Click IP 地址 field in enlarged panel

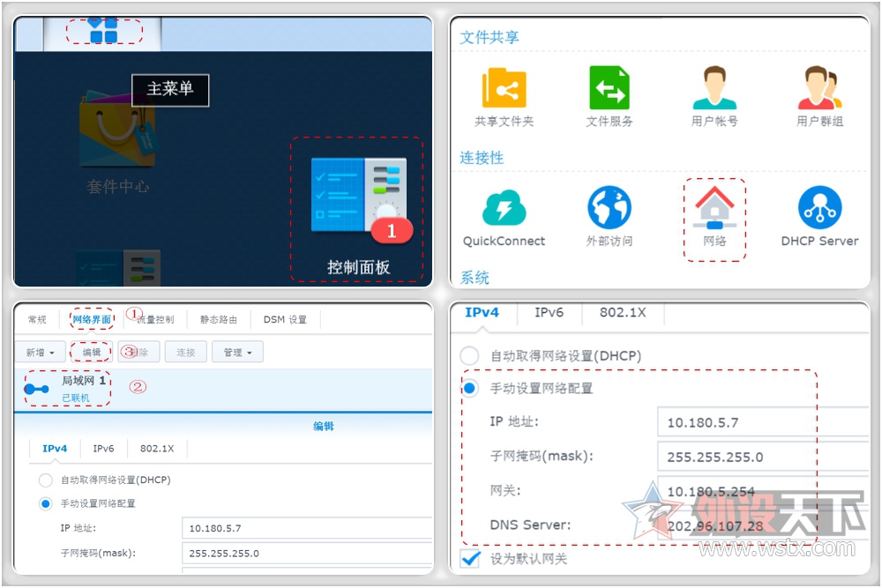[x=763, y=422]
